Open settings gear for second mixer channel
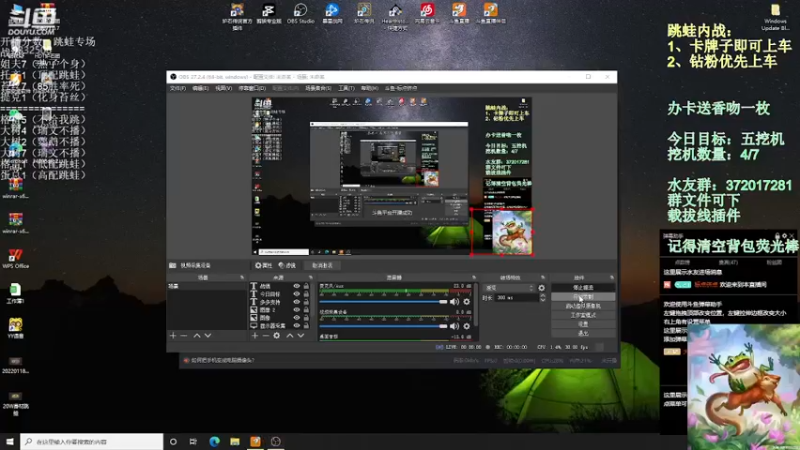 click(466, 326)
